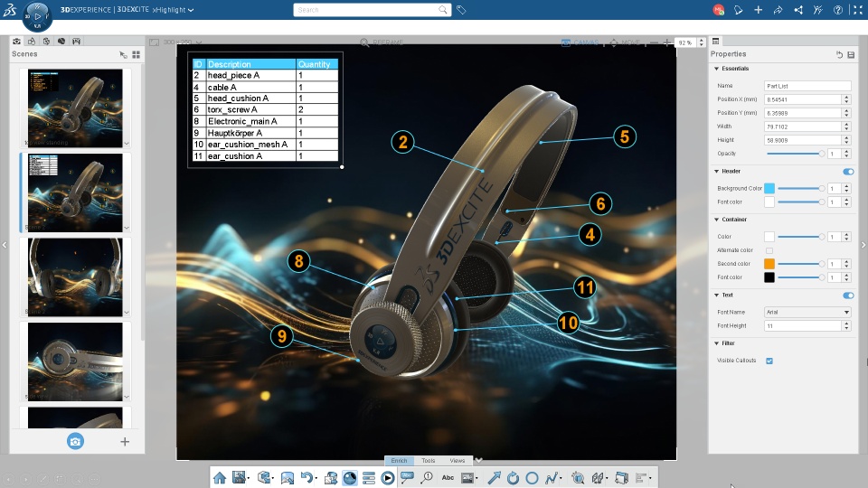This screenshot has height=488, width=868.
Task: Select the circular arrow tool
Action: (514, 478)
